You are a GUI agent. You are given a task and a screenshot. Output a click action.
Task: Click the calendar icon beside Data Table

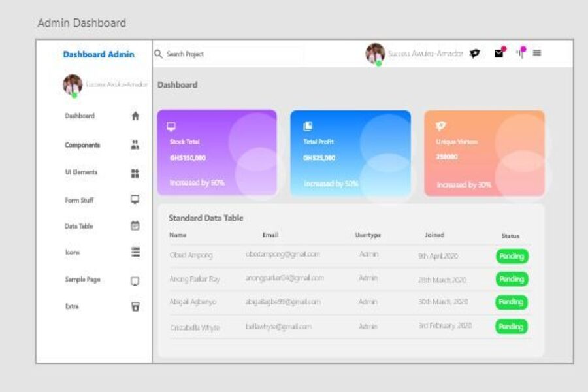pyautogui.click(x=135, y=226)
